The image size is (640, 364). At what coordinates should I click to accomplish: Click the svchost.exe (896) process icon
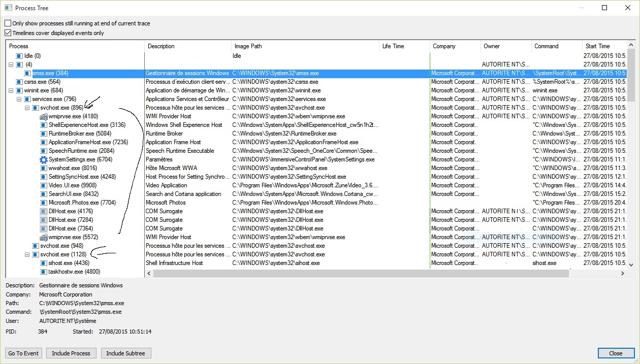coord(36,108)
